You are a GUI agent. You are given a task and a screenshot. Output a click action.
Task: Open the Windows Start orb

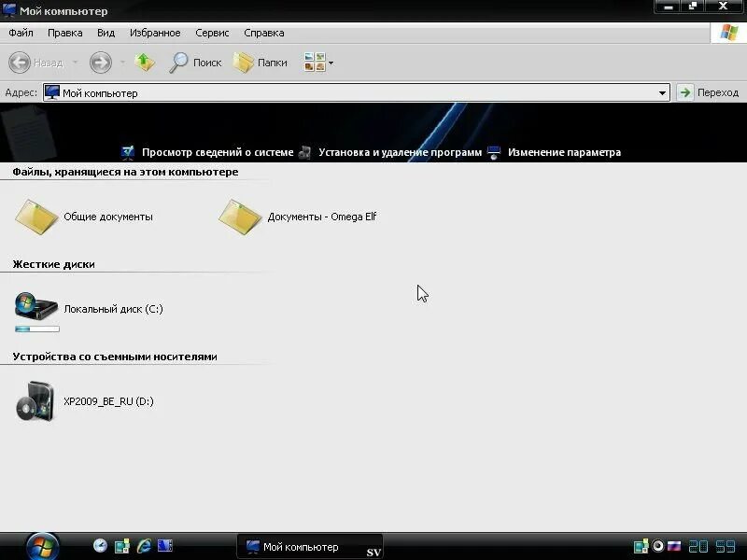pyautogui.click(x=42, y=546)
